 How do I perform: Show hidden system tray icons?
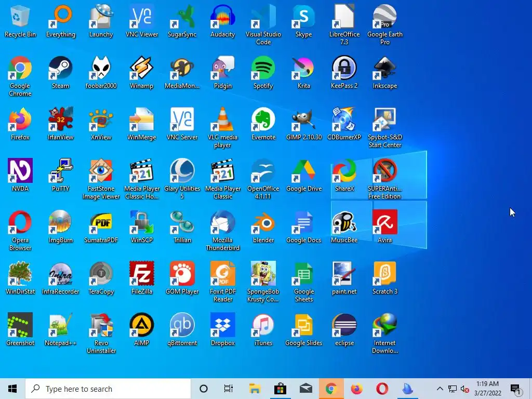(440, 389)
